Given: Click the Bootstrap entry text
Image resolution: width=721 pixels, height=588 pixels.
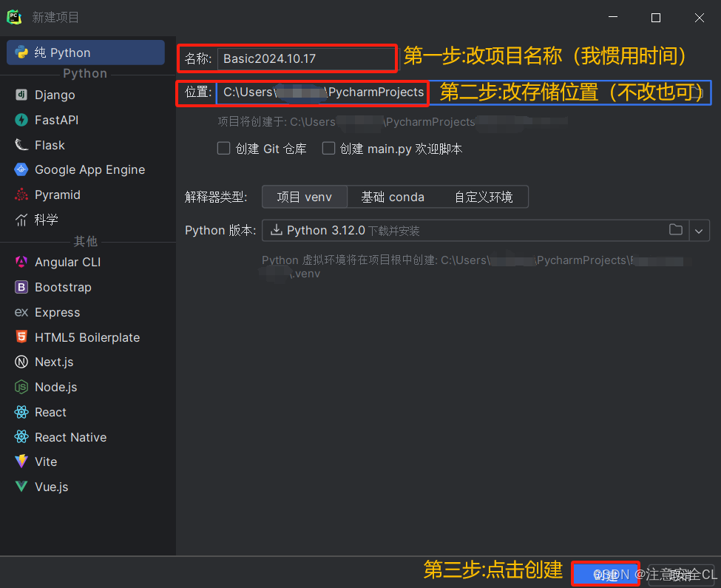Looking at the screenshot, I should point(63,287).
